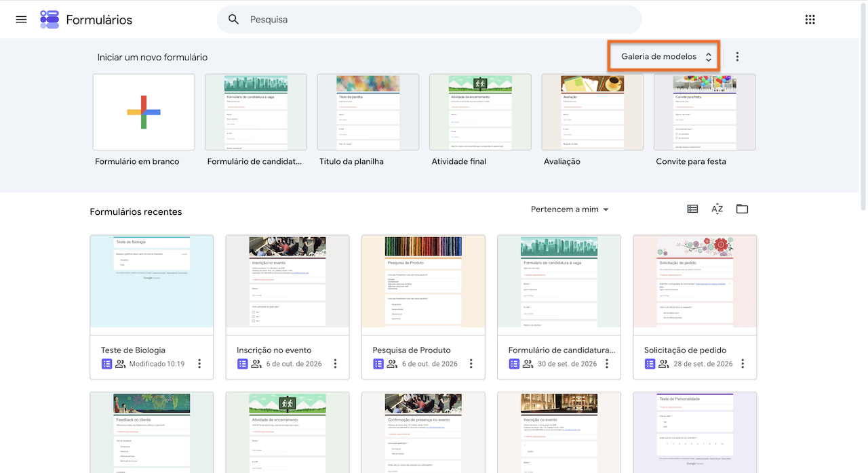Choose the Convite para festa template
The width and height of the screenshot is (868, 473).
pyautogui.click(x=705, y=112)
